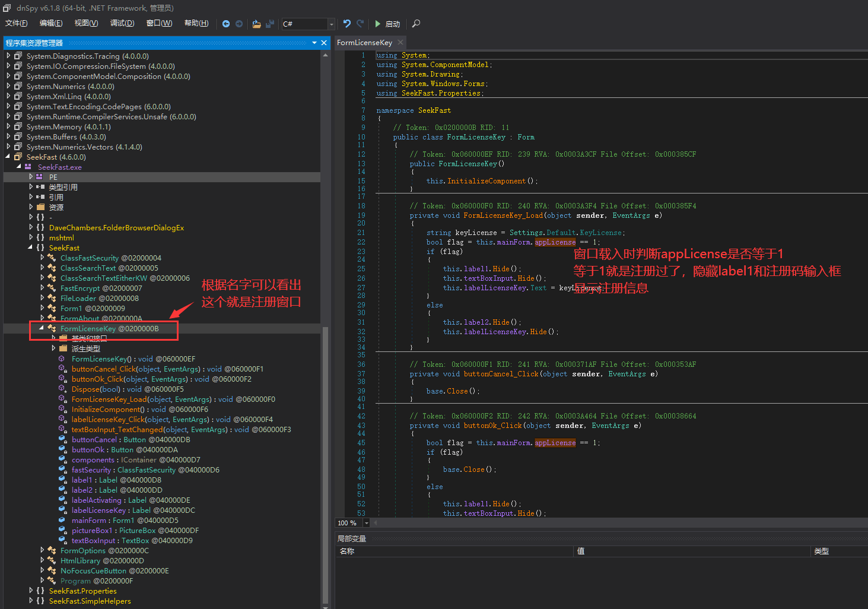This screenshot has width=868, height=609.
Task: Select the Form1 class node
Action: coord(93,308)
